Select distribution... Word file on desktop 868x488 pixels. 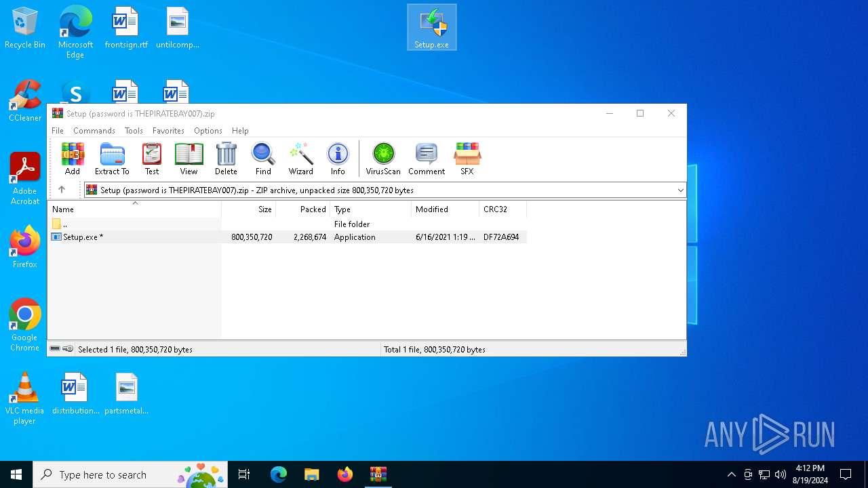click(x=75, y=394)
